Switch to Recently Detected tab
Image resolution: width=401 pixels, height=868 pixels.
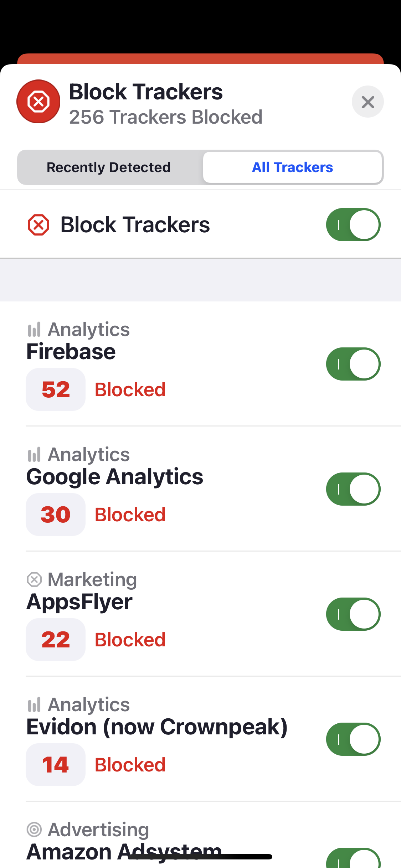(109, 167)
